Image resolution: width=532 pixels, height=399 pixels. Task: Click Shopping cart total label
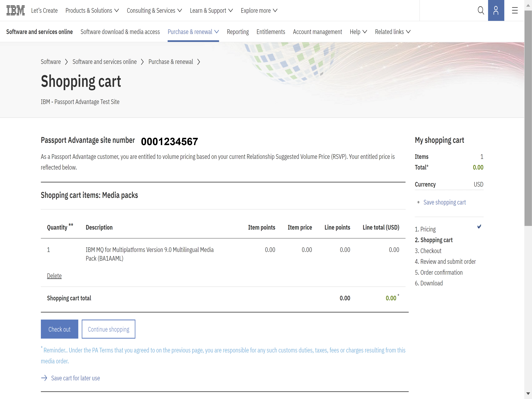(x=69, y=298)
